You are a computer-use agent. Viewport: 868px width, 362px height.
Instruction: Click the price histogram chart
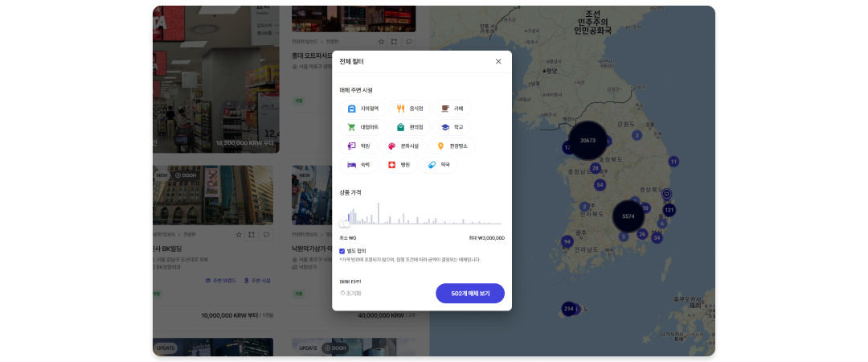coord(422,213)
